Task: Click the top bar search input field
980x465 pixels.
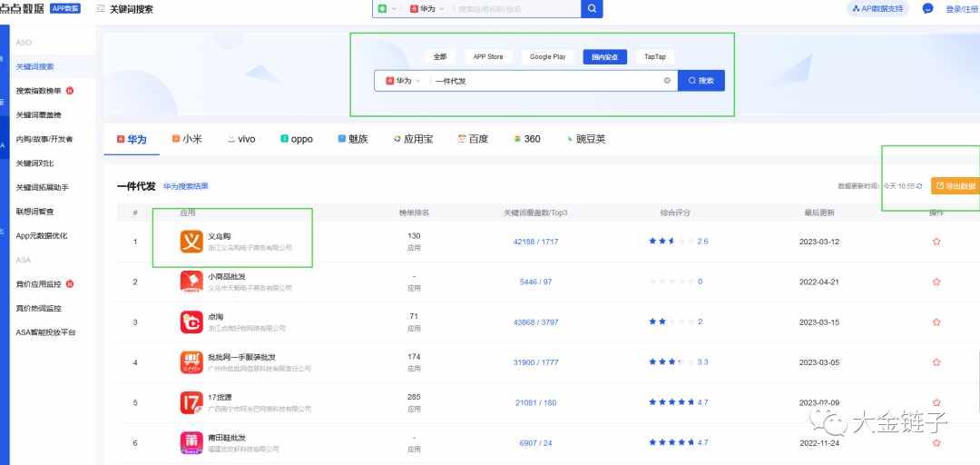Action: (x=516, y=9)
